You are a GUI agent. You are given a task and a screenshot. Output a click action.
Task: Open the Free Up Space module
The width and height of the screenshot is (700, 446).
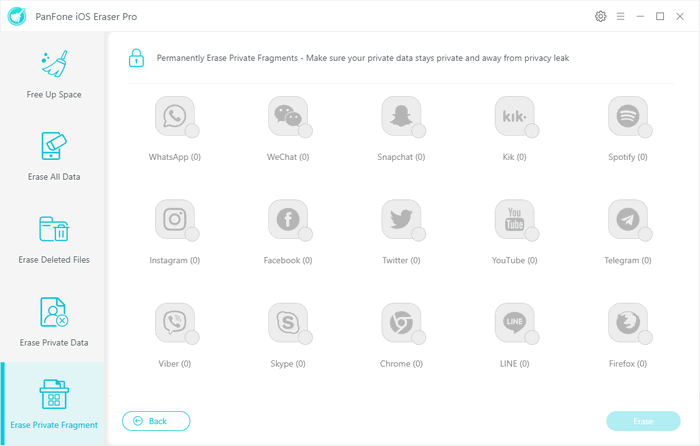tap(54, 74)
